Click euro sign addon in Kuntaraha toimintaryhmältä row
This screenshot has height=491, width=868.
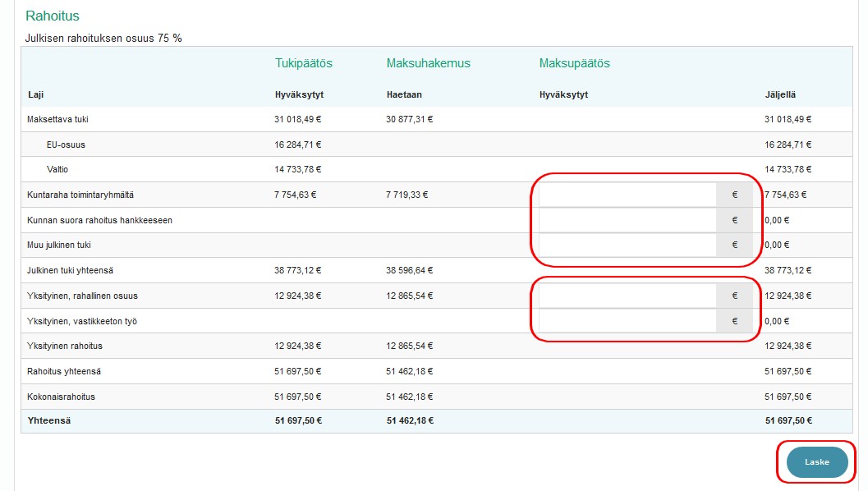735,195
